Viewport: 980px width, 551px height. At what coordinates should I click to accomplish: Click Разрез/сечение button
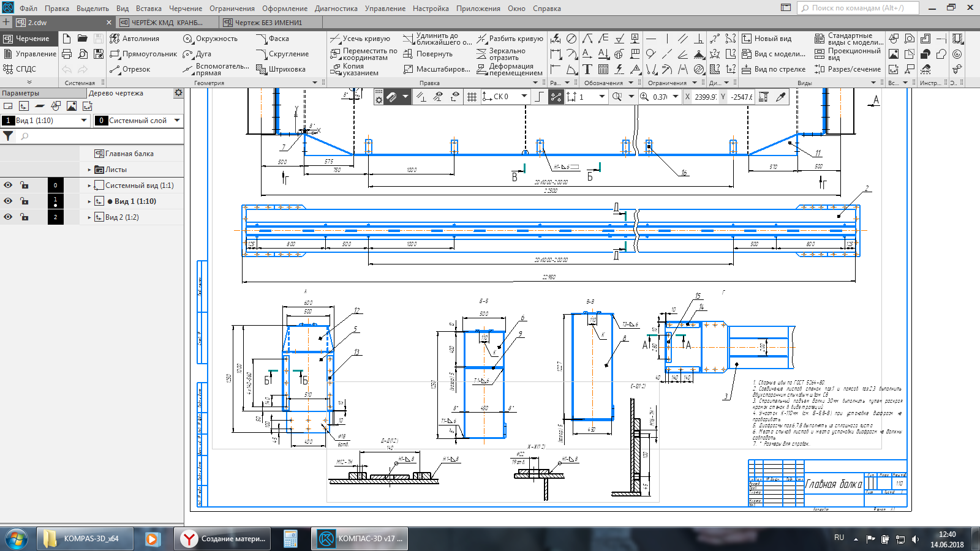coord(848,69)
